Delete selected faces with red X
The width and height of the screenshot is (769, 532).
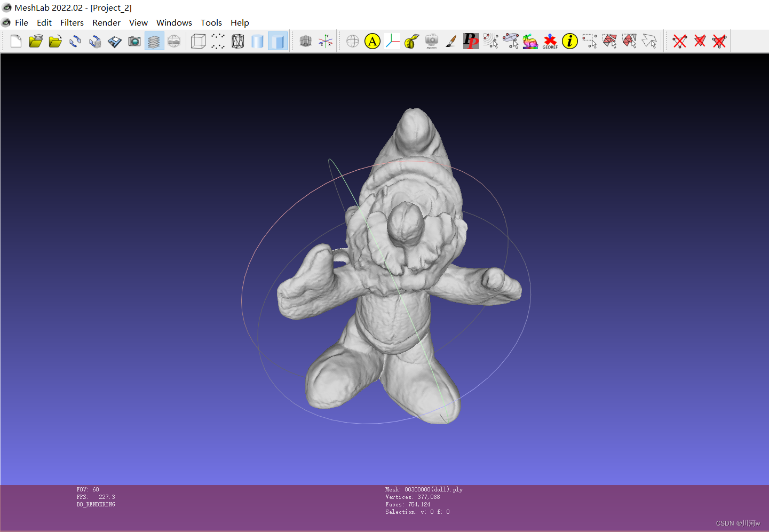tap(700, 41)
